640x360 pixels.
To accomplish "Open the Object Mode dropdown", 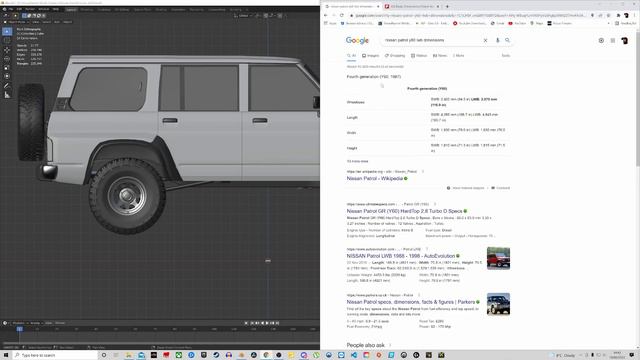I will click(16, 22).
